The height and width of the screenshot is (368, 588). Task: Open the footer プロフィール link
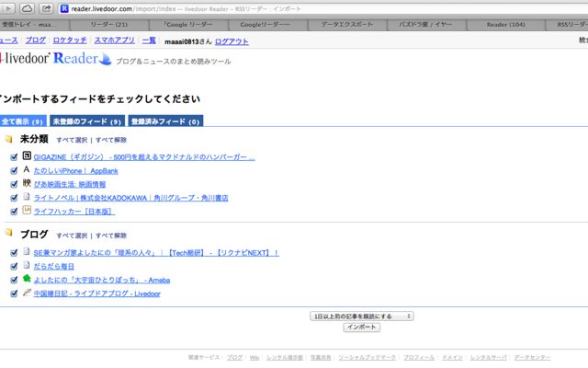(x=419, y=358)
